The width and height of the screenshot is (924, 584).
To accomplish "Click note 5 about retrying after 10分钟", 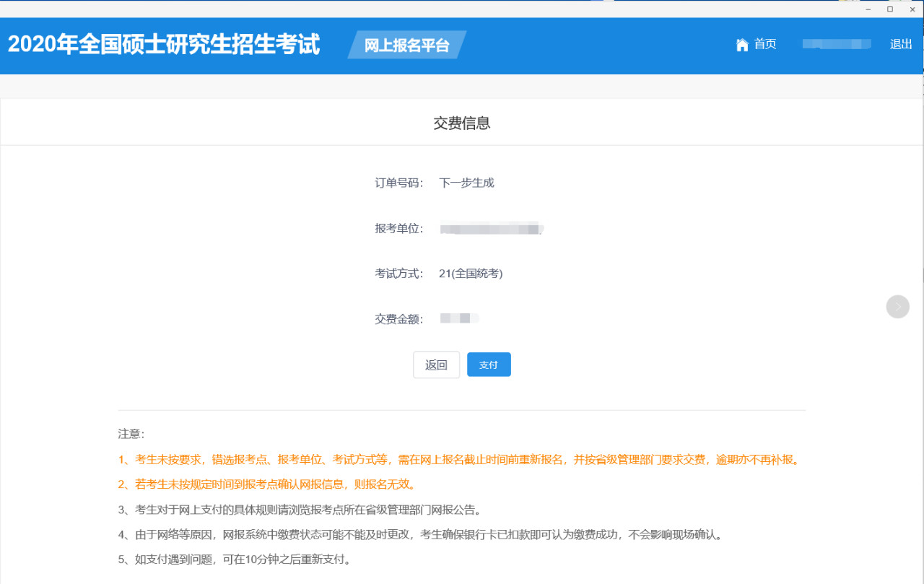I will coord(234,559).
